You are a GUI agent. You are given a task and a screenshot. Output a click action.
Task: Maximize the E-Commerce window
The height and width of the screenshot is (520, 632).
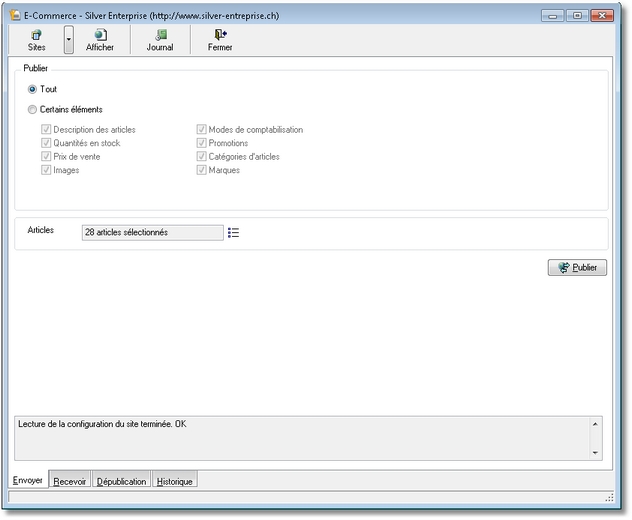click(578, 15)
